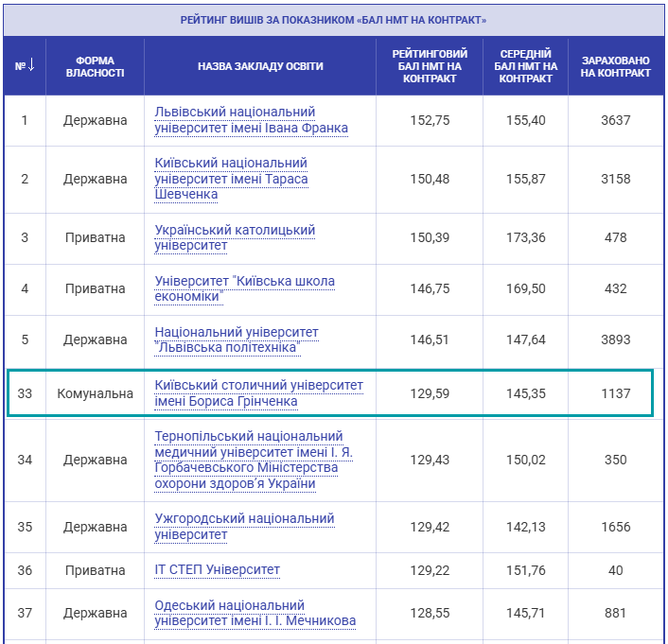Select enrolled count 350

[615, 460]
